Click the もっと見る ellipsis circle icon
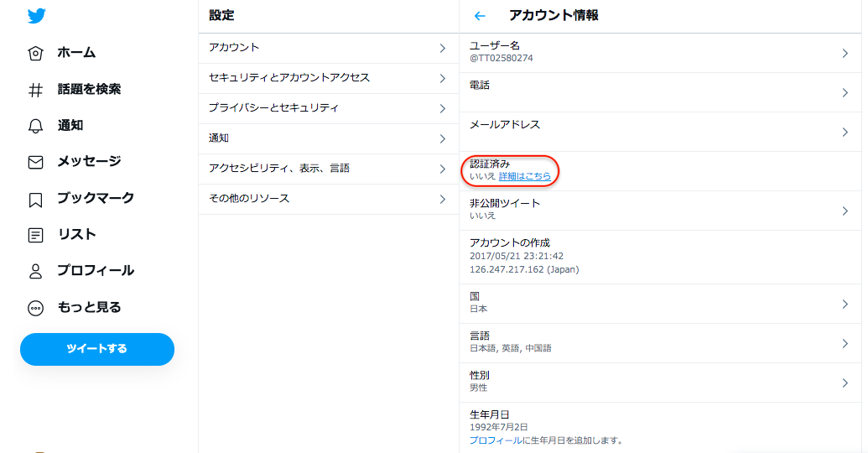The height and width of the screenshot is (453, 868). (x=35, y=308)
